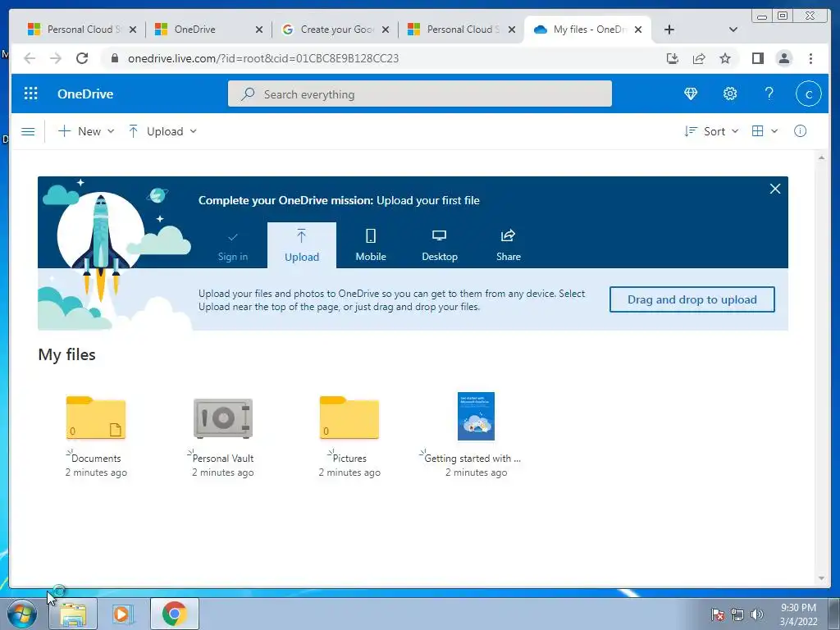Open the Chrome three-dot menu

[810, 58]
